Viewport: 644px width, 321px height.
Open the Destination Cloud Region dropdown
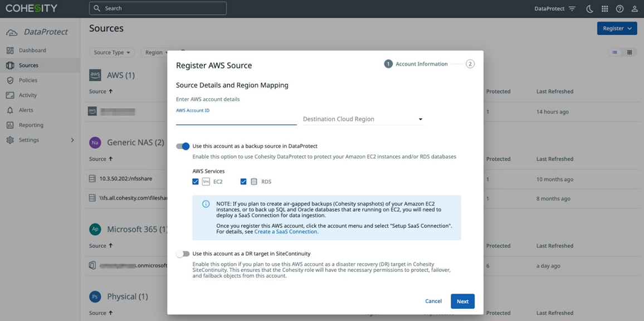point(363,119)
